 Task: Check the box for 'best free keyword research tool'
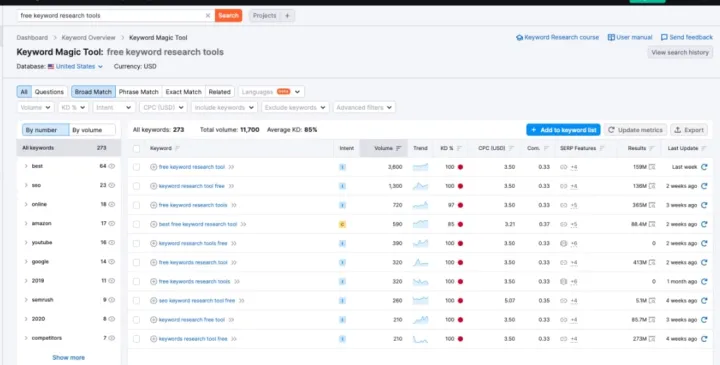coord(136,225)
